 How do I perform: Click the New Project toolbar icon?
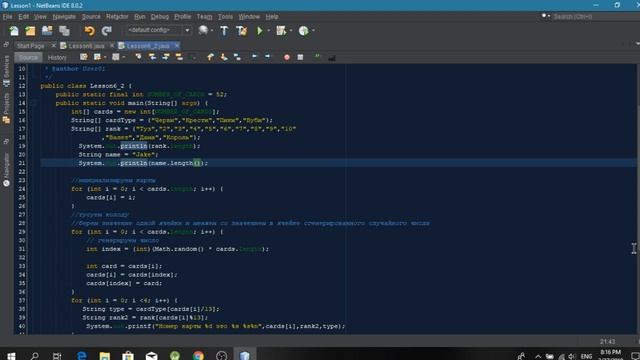30,31
